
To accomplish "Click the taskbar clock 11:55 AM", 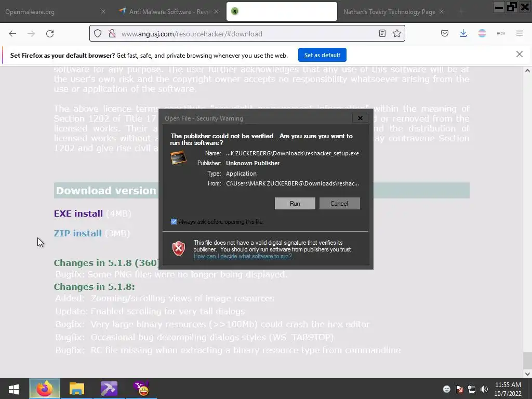I will 508,385.
